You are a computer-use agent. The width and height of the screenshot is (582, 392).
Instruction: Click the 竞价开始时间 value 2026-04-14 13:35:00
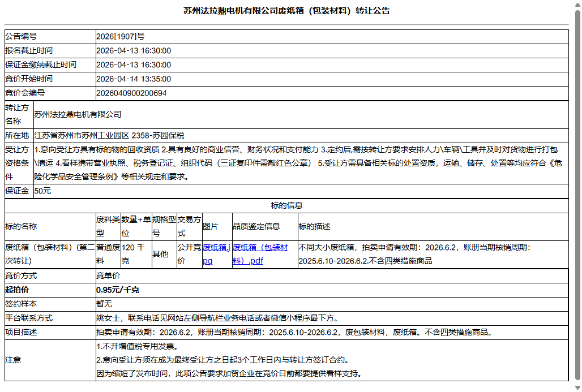click(134, 79)
